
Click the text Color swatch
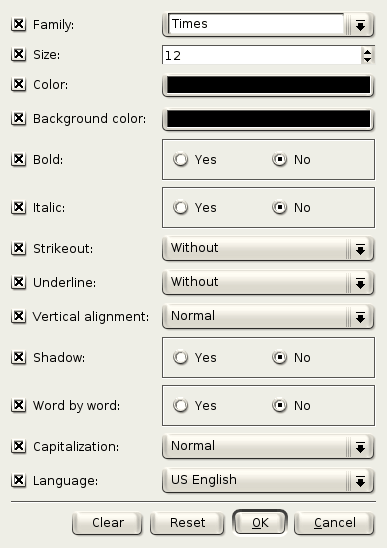(x=268, y=85)
